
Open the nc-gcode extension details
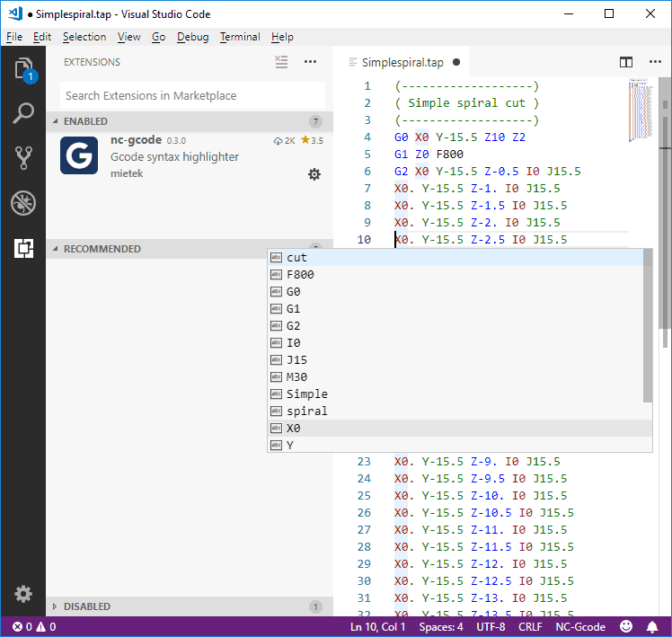190,157
